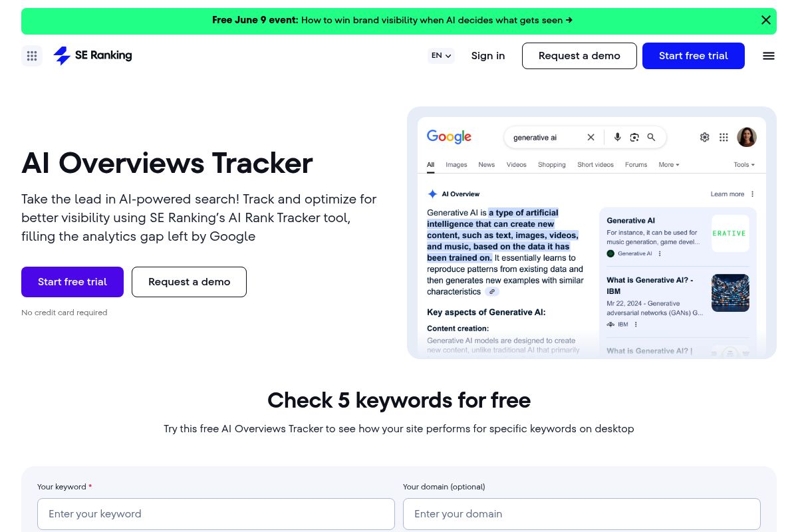This screenshot has width=798, height=532.
Task: Open the hamburger menu icon
Action: point(769,56)
